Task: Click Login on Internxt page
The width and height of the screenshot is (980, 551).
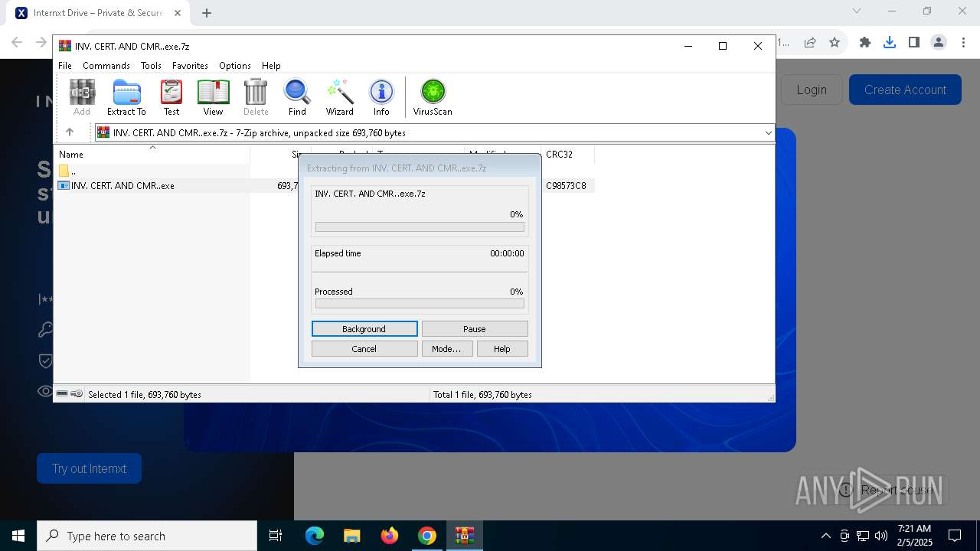Action: [812, 90]
